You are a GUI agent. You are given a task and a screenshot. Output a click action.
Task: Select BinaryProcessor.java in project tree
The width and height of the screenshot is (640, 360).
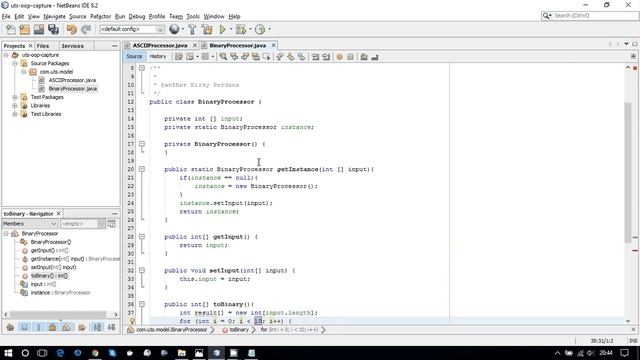click(73, 89)
